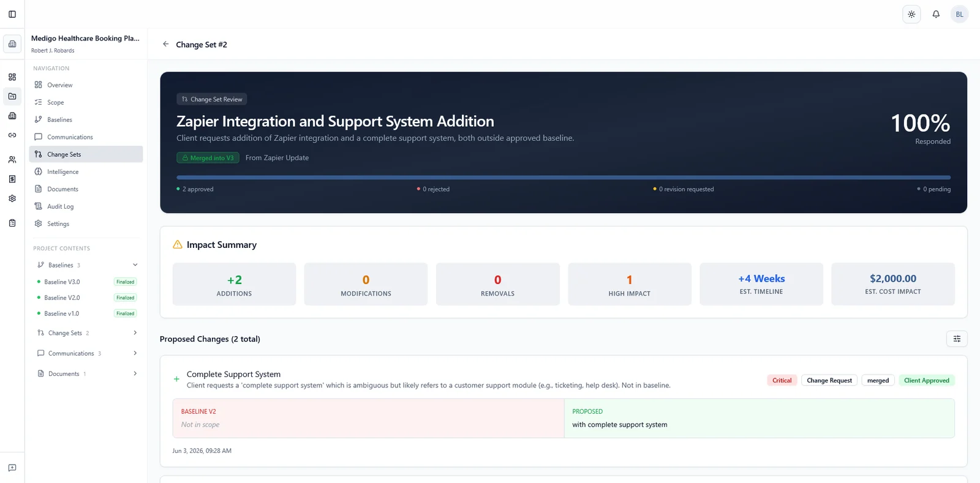This screenshot has width=980, height=483.
Task: Click the warning triangle icon in Impact Summary
Action: click(178, 244)
